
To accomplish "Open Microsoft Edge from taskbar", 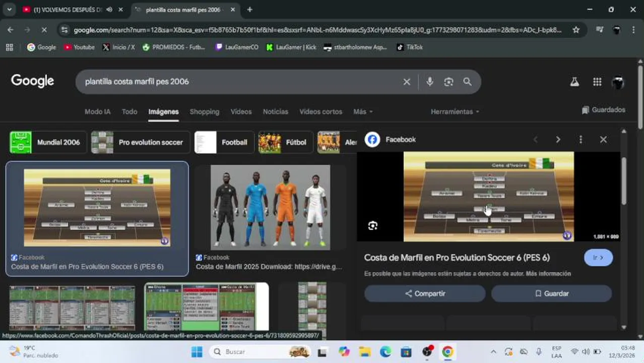I will click(x=385, y=351).
